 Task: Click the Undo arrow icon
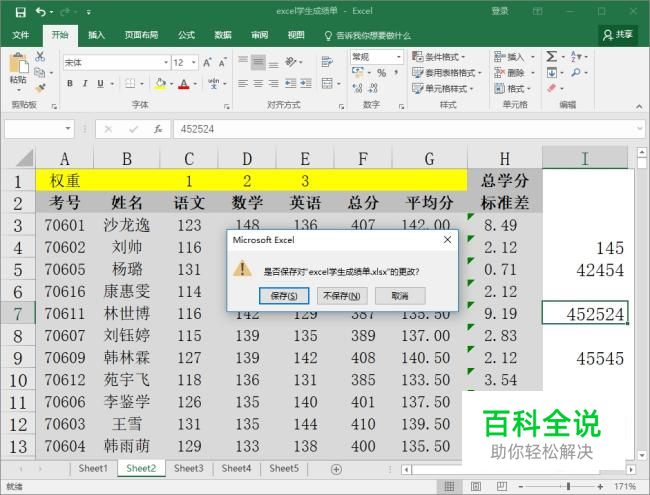click(x=41, y=12)
